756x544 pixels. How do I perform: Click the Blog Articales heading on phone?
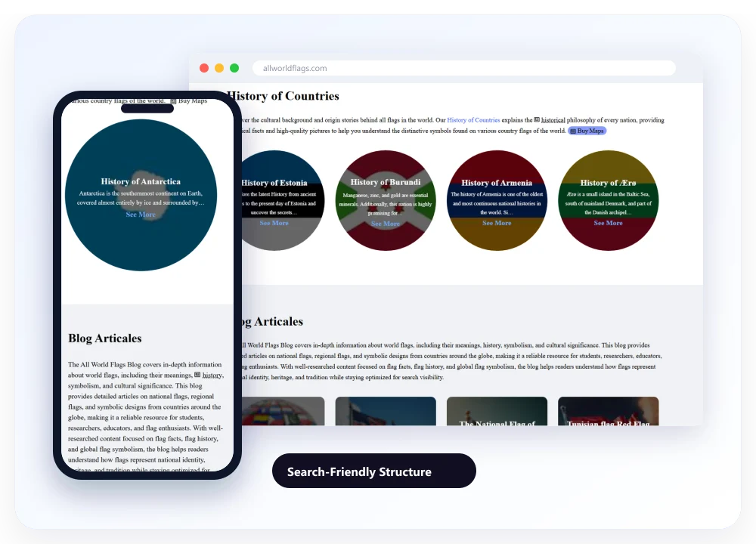click(x=104, y=338)
